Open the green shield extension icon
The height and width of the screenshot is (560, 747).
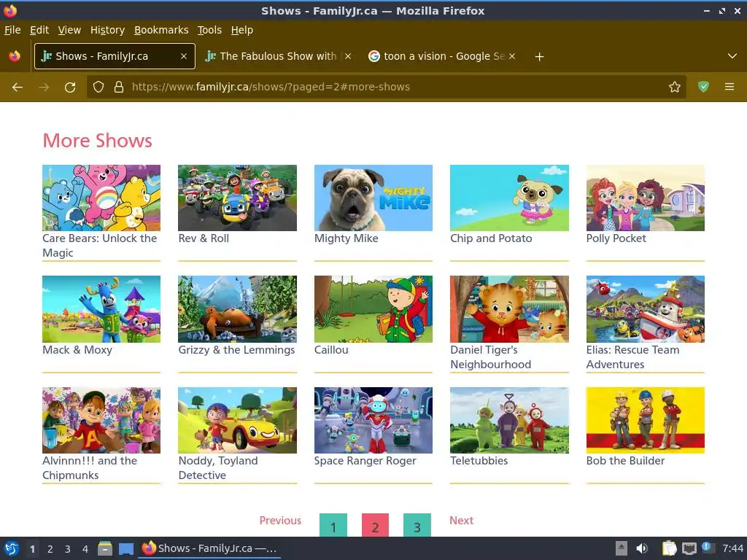point(703,87)
